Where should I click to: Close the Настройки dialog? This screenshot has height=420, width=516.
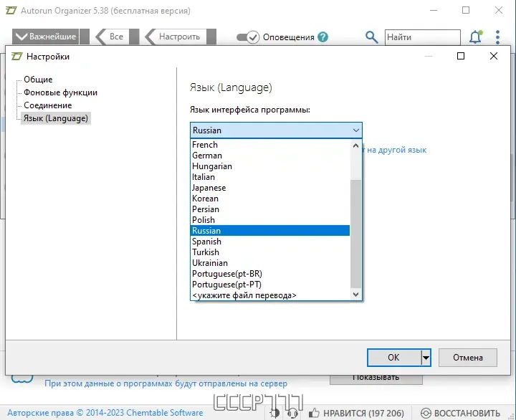point(494,56)
